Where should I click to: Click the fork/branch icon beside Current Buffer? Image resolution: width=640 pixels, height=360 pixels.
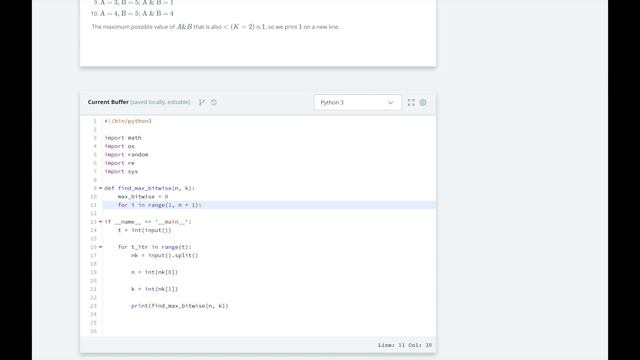(x=202, y=102)
